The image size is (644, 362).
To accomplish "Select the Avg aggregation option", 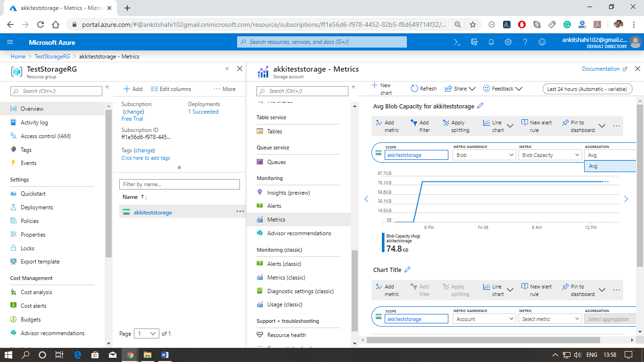I will pos(610,166).
